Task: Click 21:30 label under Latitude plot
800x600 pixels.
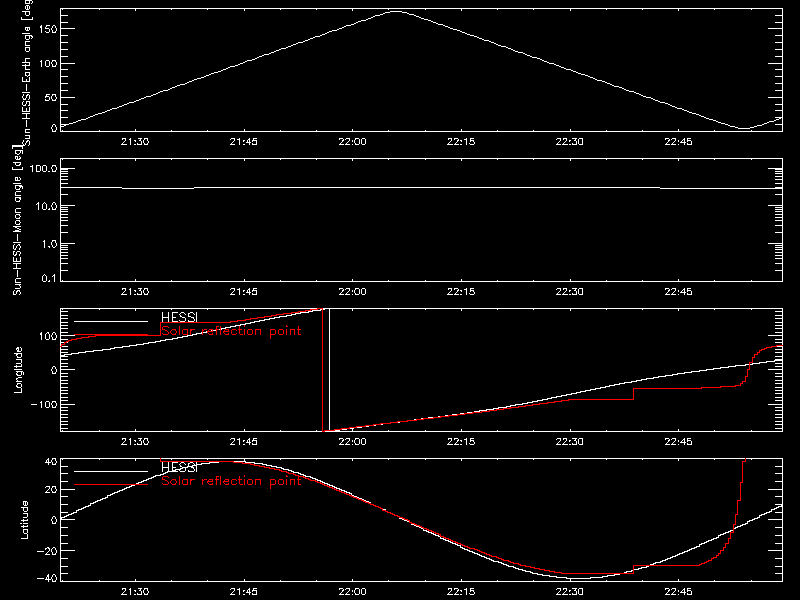Action: 135,592
